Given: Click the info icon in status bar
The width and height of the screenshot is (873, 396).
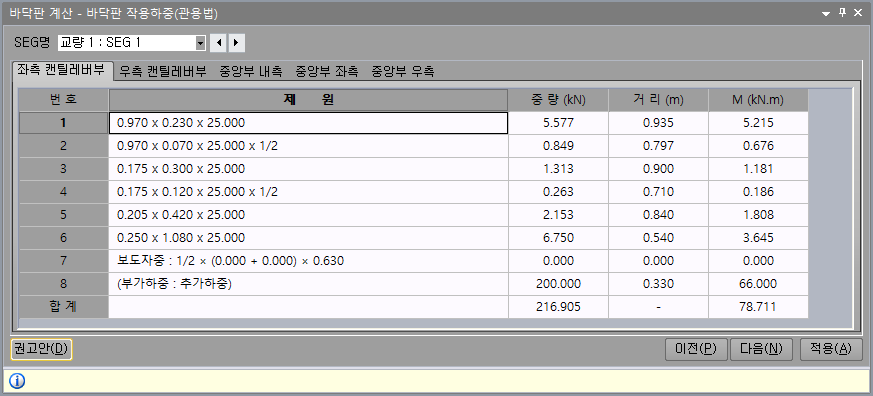Looking at the screenshot, I should point(17,381).
